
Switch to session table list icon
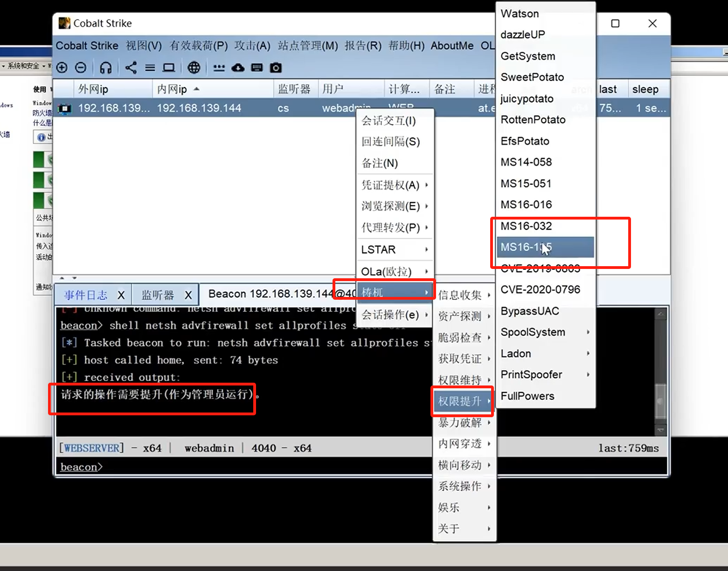[150, 68]
